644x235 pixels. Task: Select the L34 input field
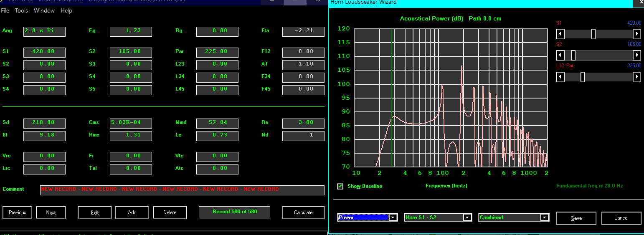point(217,77)
